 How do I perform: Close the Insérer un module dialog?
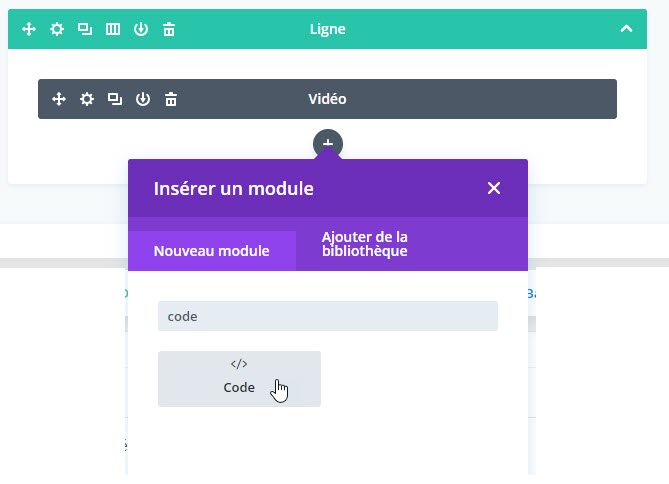point(494,188)
